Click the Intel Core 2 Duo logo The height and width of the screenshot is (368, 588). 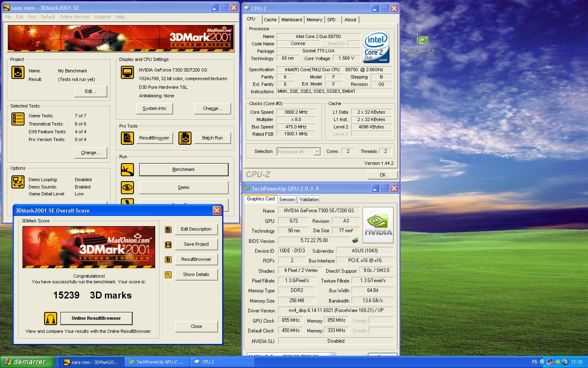click(376, 47)
